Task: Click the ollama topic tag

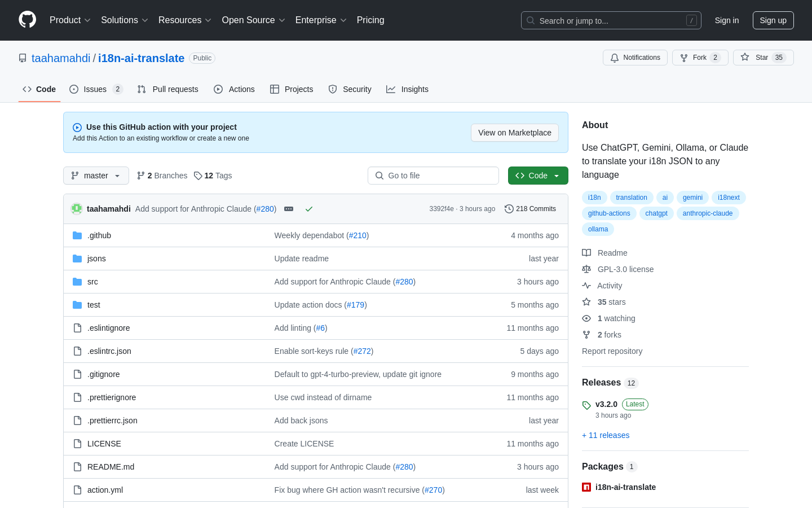Action: [x=598, y=229]
